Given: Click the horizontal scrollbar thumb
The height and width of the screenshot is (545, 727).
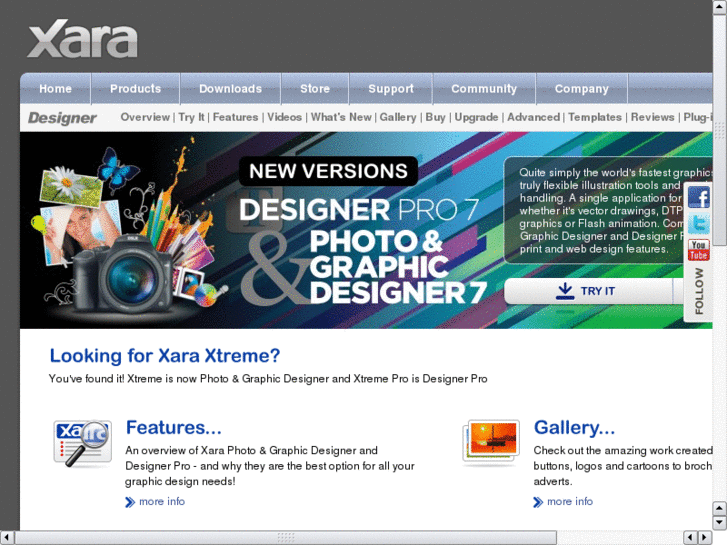Looking at the screenshot, I should (286, 538).
